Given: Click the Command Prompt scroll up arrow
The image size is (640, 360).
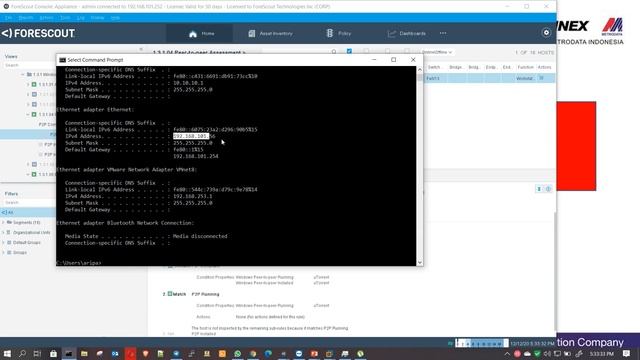Looking at the screenshot, I should click(x=420, y=70).
